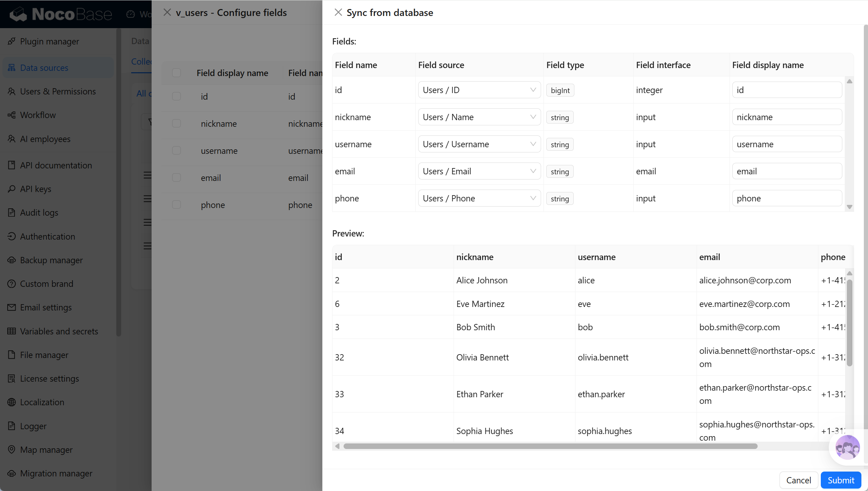Open the Users / Name field source dropdown
The height and width of the screenshot is (491, 868).
pyautogui.click(x=479, y=117)
